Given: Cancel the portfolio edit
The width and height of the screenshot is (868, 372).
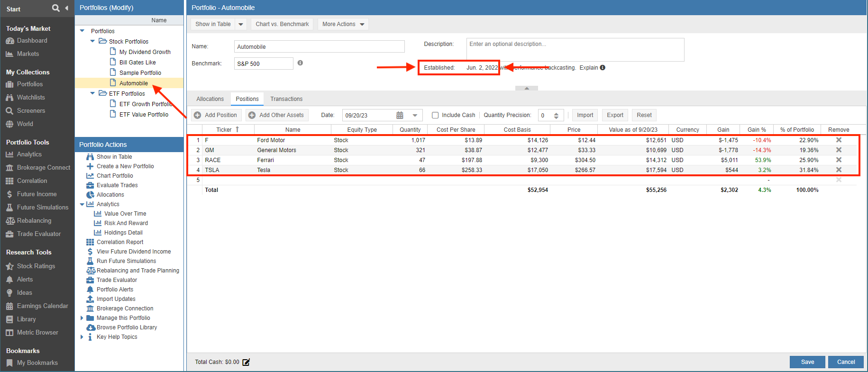Looking at the screenshot, I should pyautogui.click(x=846, y=362).
